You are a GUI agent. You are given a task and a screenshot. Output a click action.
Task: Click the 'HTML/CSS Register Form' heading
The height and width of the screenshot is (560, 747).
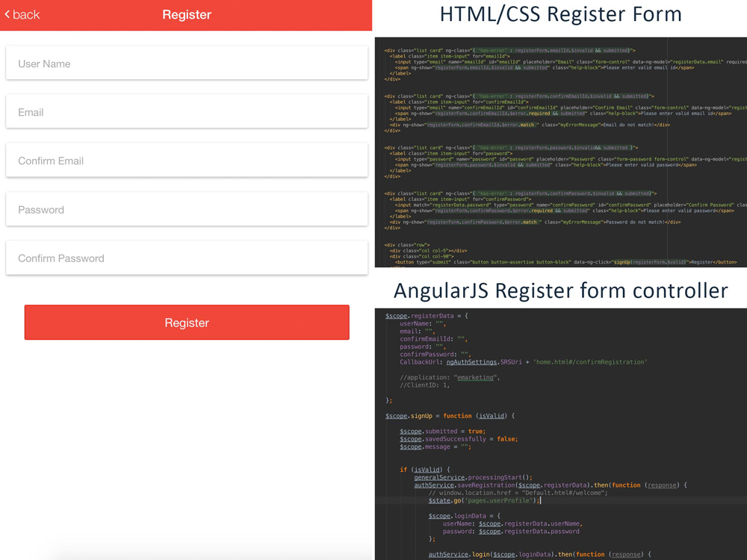pos(560,14)
